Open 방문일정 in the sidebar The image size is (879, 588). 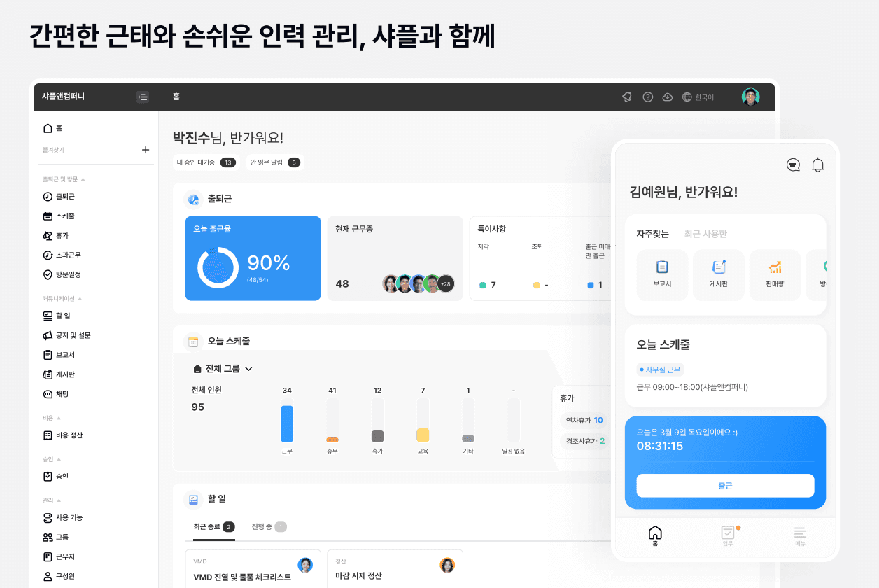click(x=62, y=275)
